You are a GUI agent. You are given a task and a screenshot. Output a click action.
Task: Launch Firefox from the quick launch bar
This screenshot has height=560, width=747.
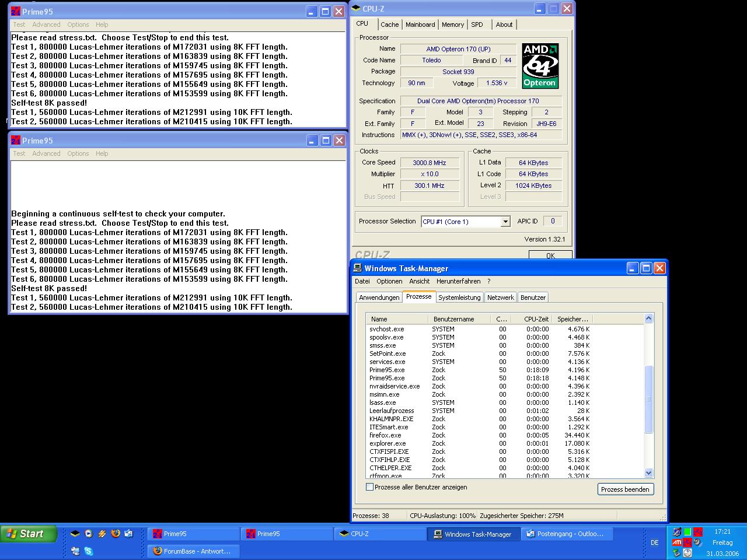click(116, 533)
